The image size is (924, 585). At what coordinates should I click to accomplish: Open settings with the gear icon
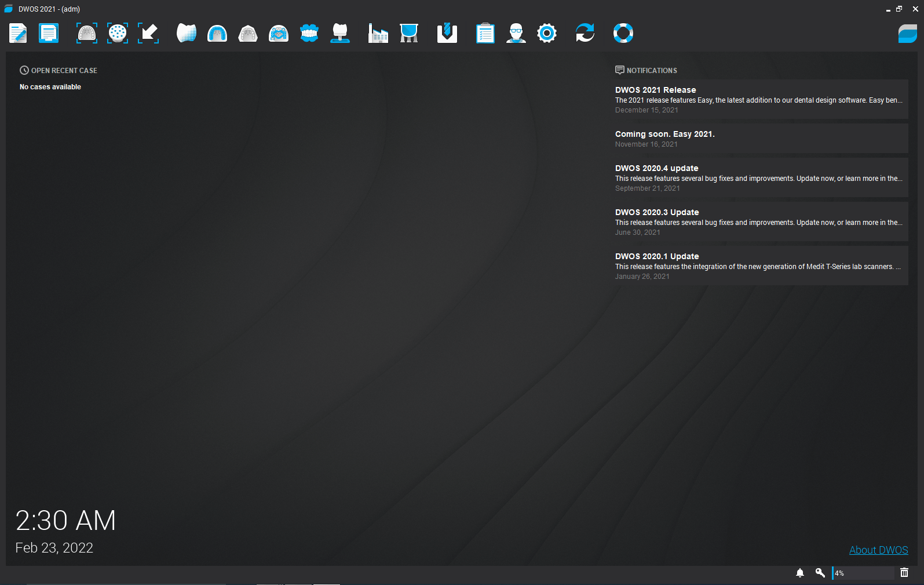pos(547,33)
